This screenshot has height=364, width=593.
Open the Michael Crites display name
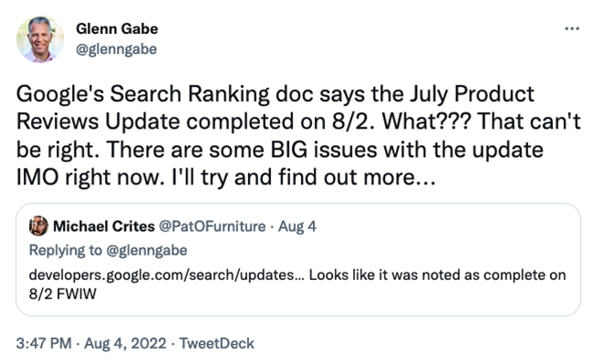tap(104, 226)
